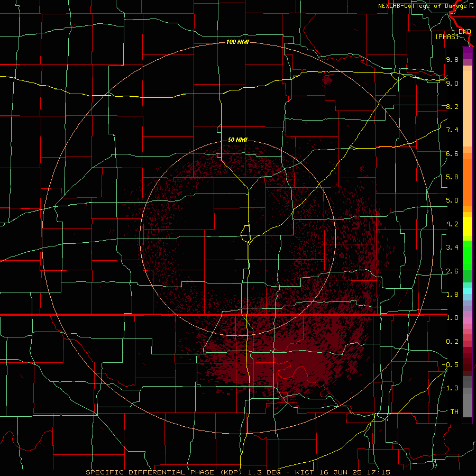Click the 2.6 value on the color scale
476x476 pixels.
coord(452,271)
